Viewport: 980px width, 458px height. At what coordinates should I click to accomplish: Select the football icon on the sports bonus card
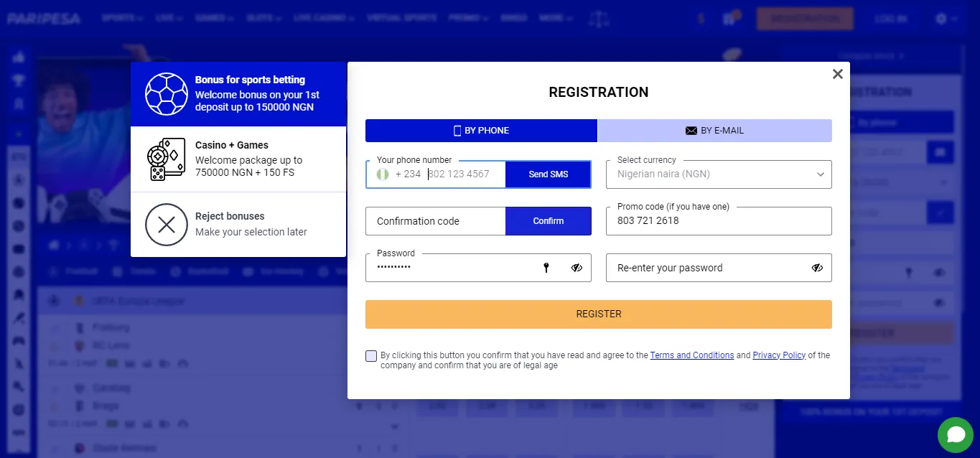[x=166, y=94]
